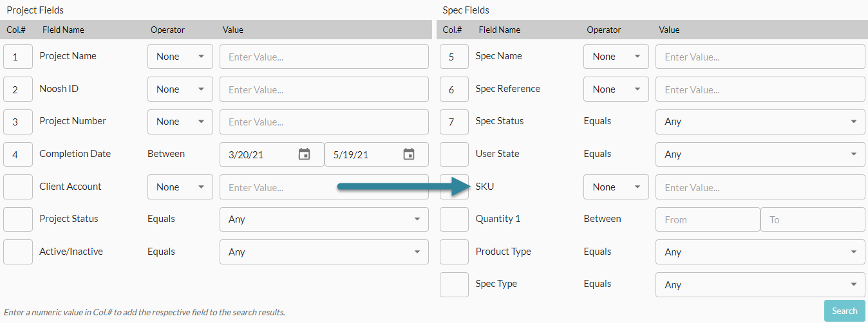
Task: Click empty Col# box for Active/Inactive
Action: point(18,252)
